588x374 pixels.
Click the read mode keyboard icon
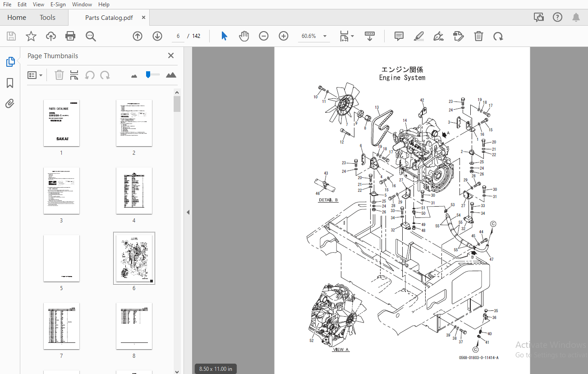pos(370,36)
